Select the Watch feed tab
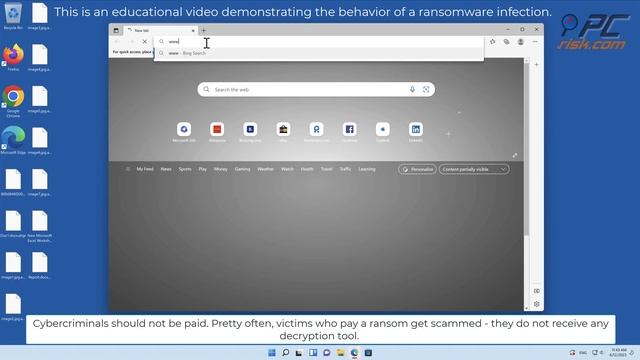The image size is (640, 360). pos(287,169)
